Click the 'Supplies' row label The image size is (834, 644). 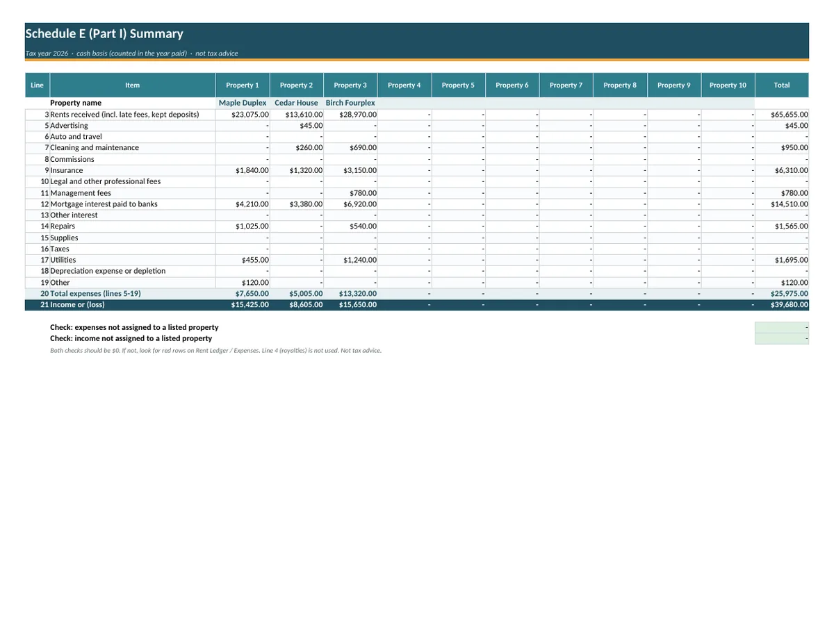(64, 238)
